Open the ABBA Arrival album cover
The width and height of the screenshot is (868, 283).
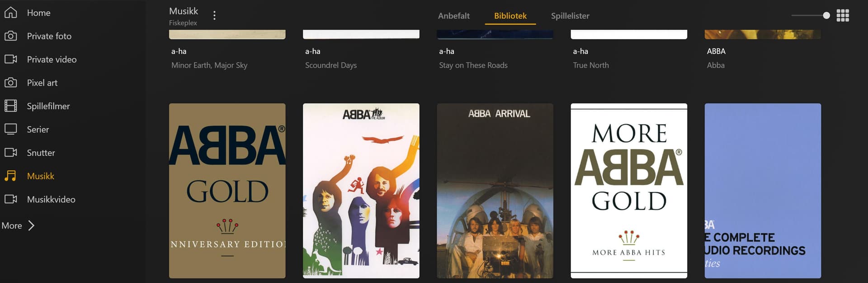pyautogui.click(x=495, y=191)
